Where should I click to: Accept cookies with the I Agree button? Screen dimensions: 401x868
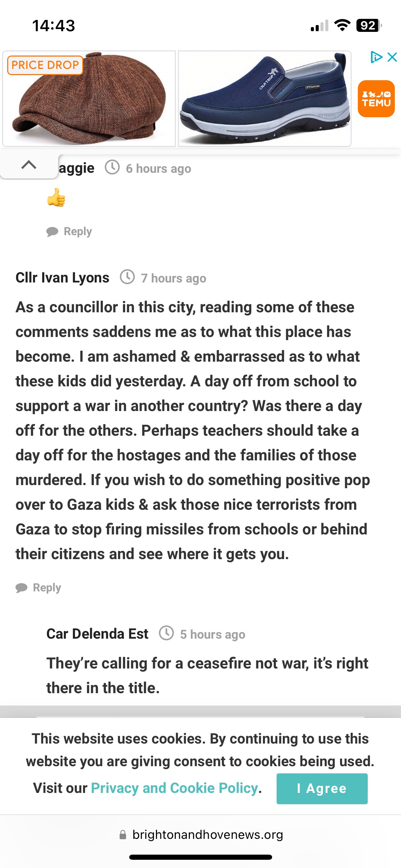(322, 788)
